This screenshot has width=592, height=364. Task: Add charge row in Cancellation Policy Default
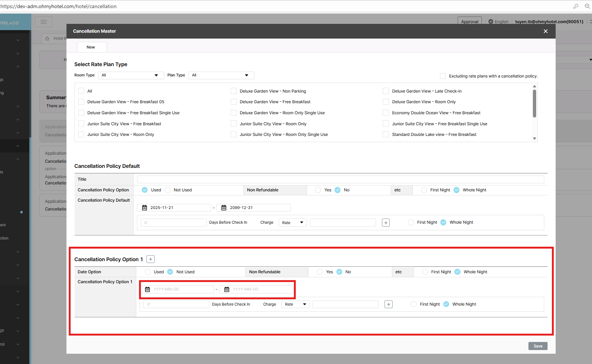(386, 223)
